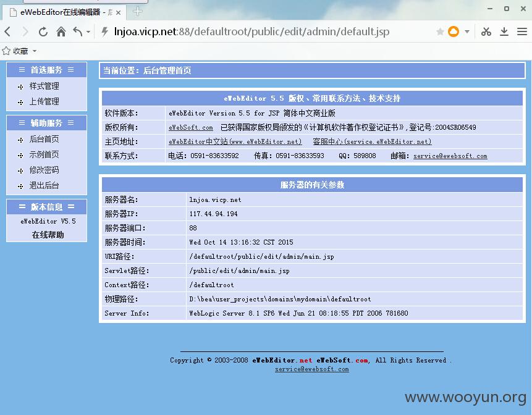Click the 服务器端口 value 88

(193, 228)
